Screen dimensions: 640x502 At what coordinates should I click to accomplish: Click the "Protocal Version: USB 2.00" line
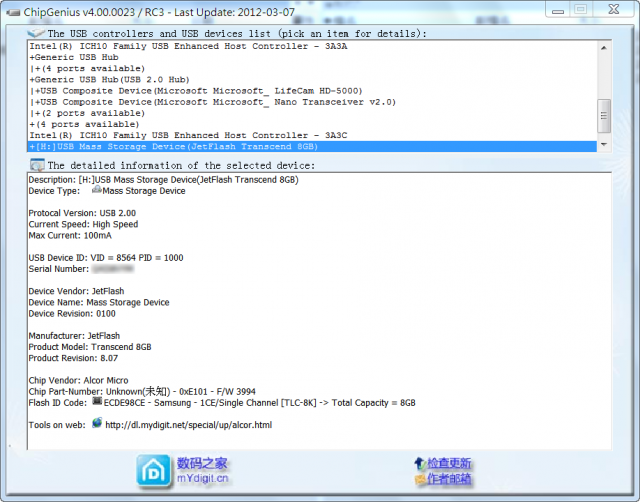point(82,213)
